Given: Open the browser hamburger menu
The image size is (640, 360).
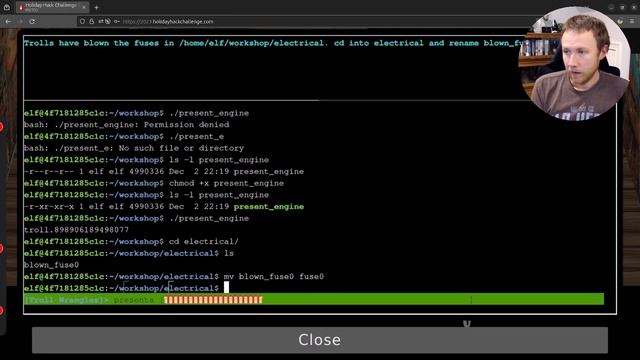Looking at the screenshot, I should pos(633,21).
